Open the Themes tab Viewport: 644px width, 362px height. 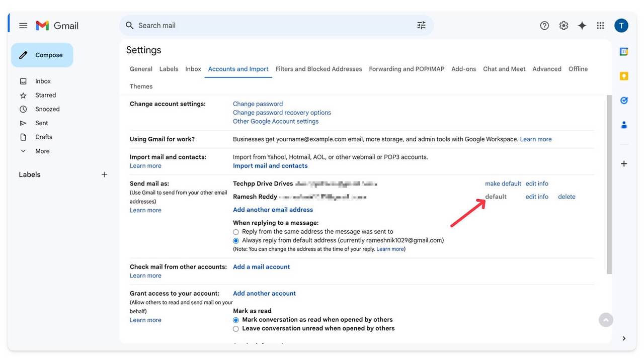[141, 86]
